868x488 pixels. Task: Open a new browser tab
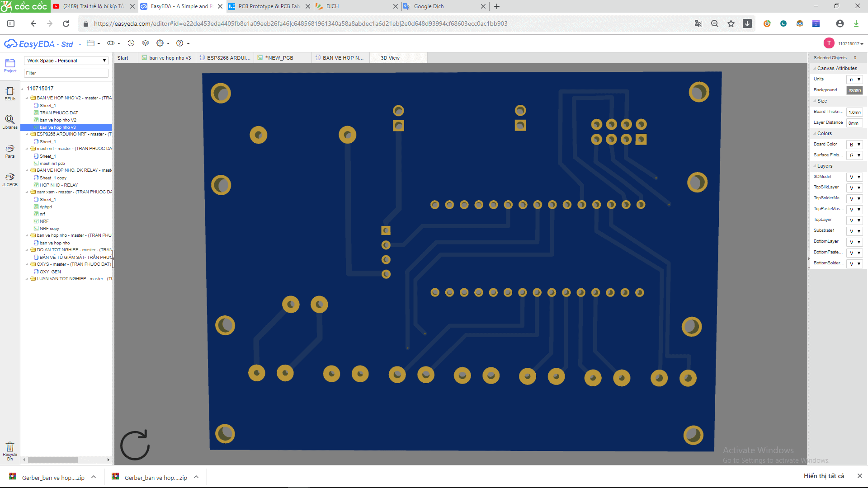pos(497,6)
